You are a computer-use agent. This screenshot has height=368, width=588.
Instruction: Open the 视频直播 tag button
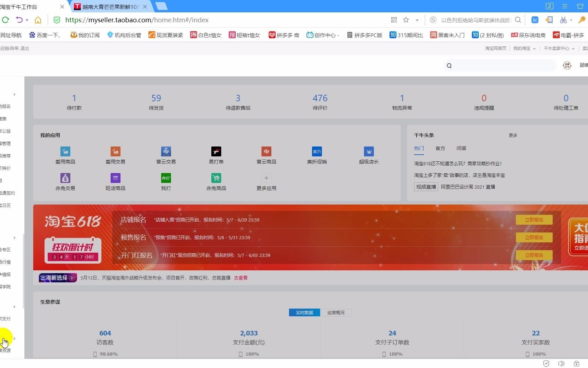(x=426, y=187)
